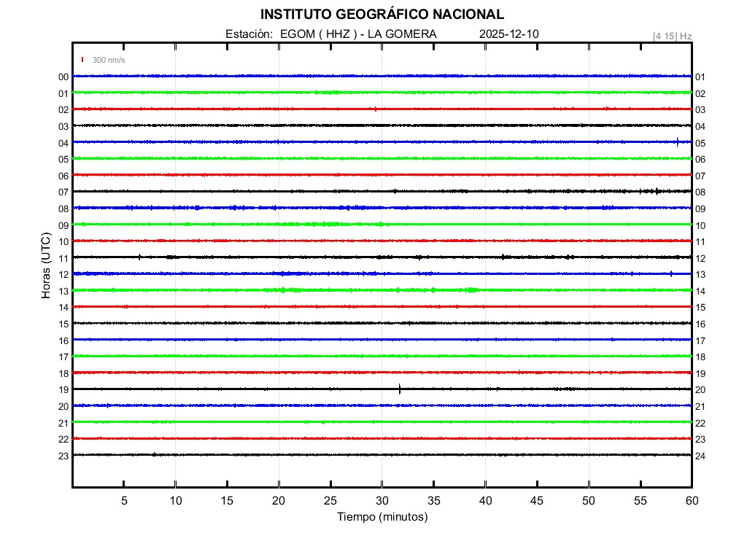Click the 15 minute tick label
This screenshot has height=560, width=747.
(x=227, y=501)
